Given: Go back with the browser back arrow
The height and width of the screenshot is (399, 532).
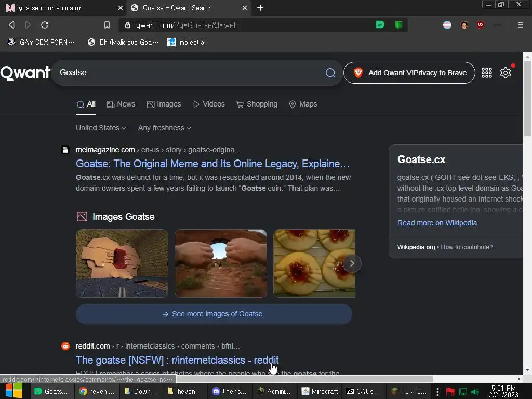Looking at the screenshot, I should click(x=11, y=25).
